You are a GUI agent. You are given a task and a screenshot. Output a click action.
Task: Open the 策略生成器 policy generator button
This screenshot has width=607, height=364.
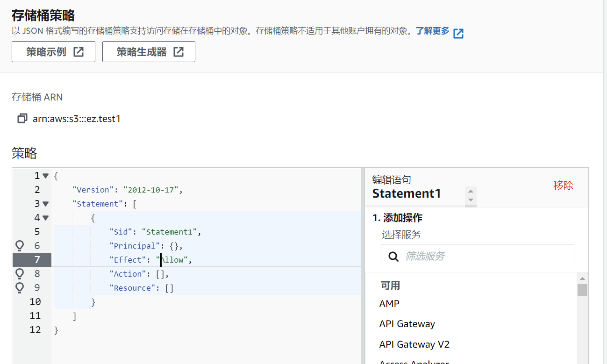pos(149,52)
